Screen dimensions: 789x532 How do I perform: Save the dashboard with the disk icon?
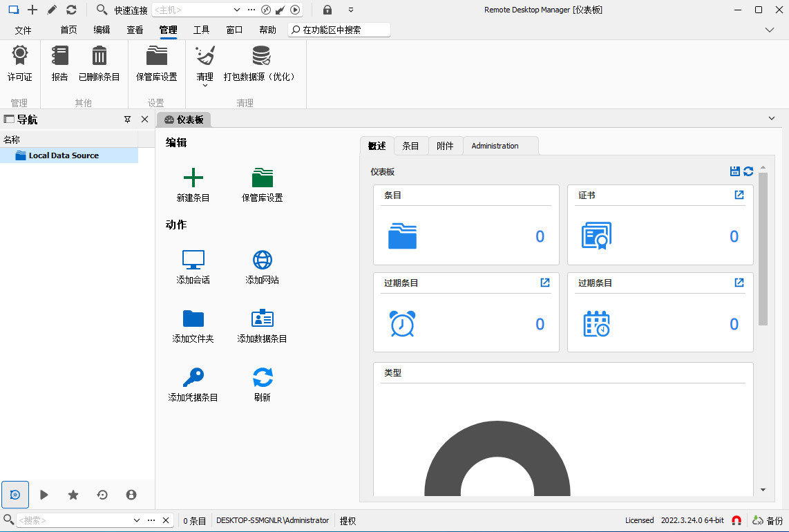734,171
